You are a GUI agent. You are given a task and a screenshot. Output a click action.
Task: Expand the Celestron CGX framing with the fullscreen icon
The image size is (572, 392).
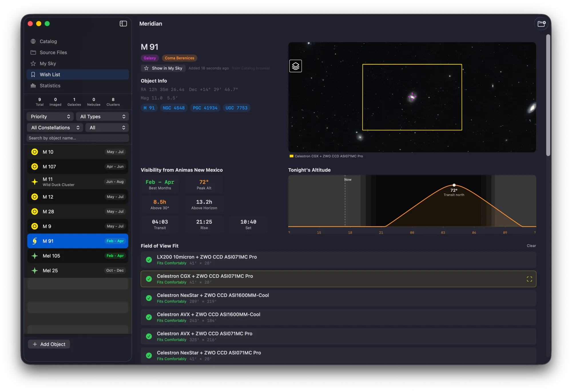(x=529, y=279)
